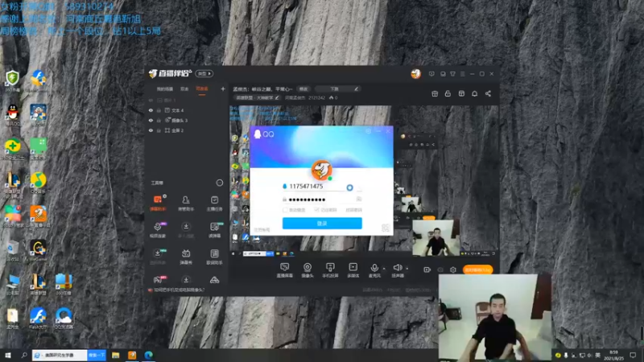Expand the QQ saved accounts dropdown

click(359, 188)
